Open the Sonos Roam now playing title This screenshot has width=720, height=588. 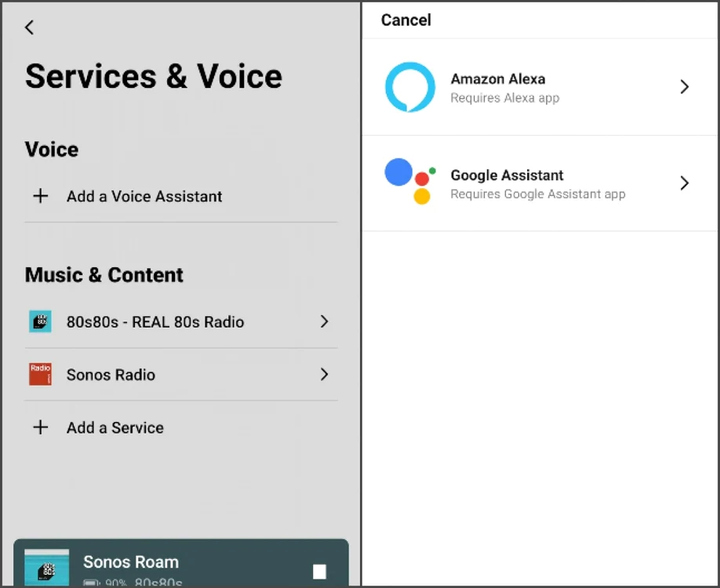coord(131,562)
